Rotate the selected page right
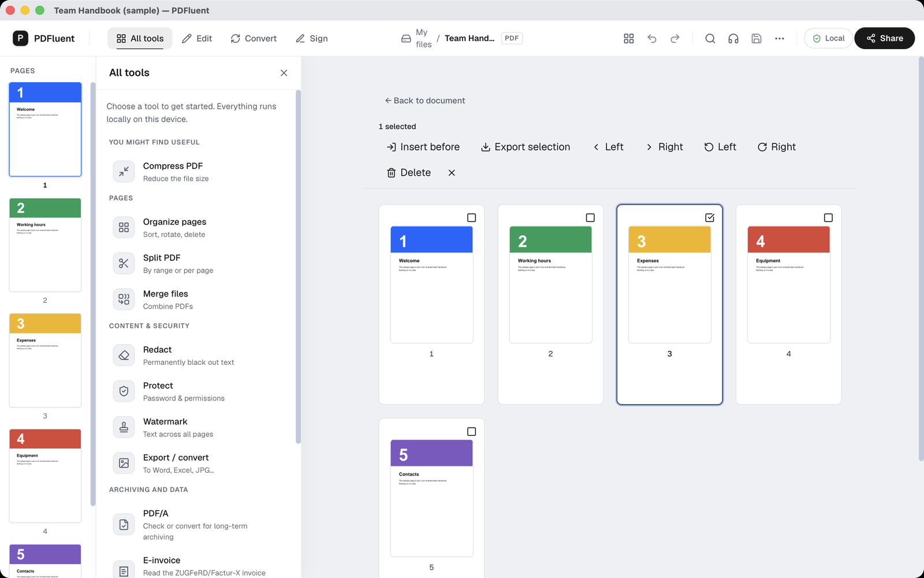This screenshot has width=924, height=578. coord(776,147)
